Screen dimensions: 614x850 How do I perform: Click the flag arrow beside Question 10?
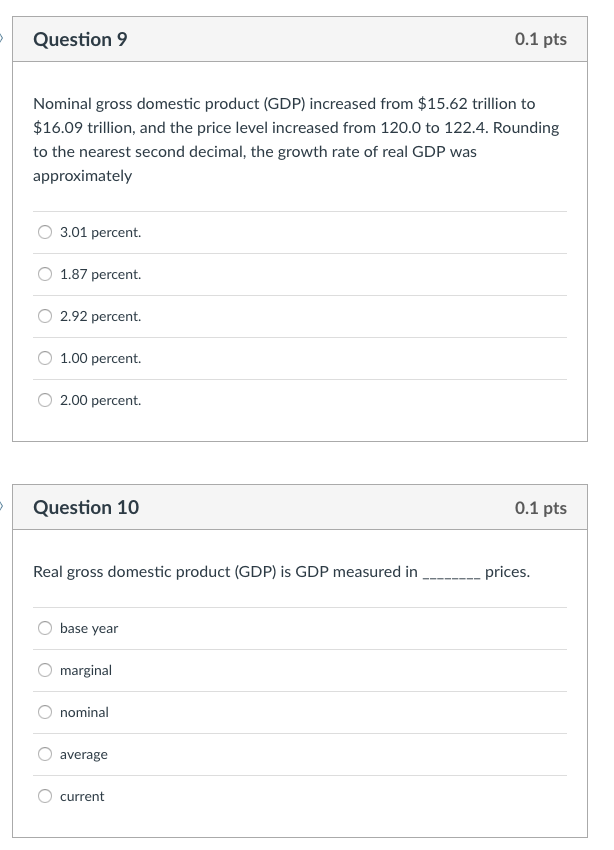click(x=2, y=507)
